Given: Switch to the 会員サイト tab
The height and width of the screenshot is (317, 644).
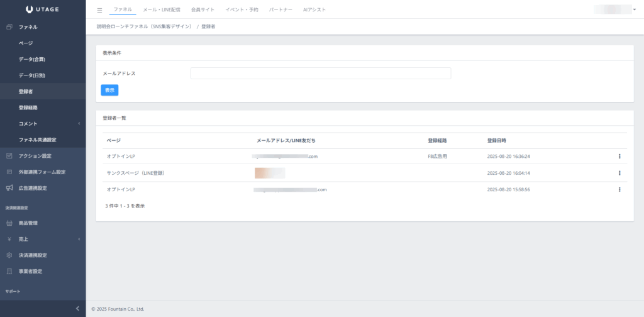Looking at the screenshot, I should pos(202,10).
